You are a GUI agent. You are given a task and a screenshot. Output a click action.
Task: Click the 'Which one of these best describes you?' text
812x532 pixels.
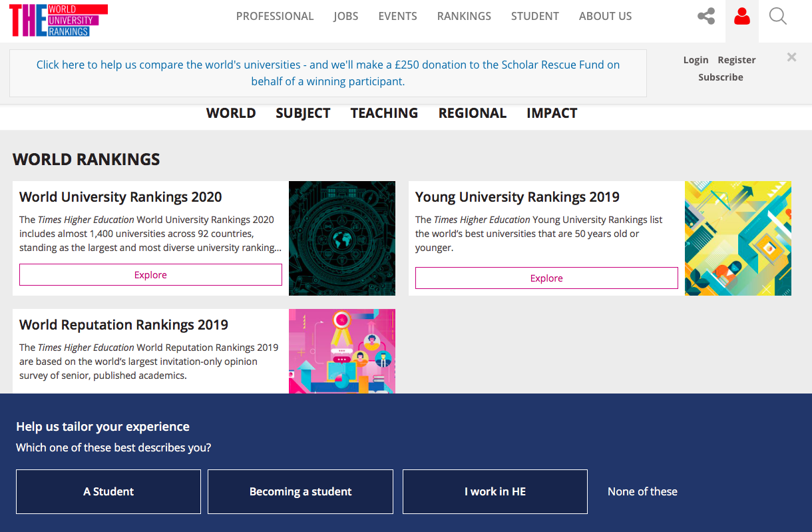pyautogui.click(x=114, y=447)
